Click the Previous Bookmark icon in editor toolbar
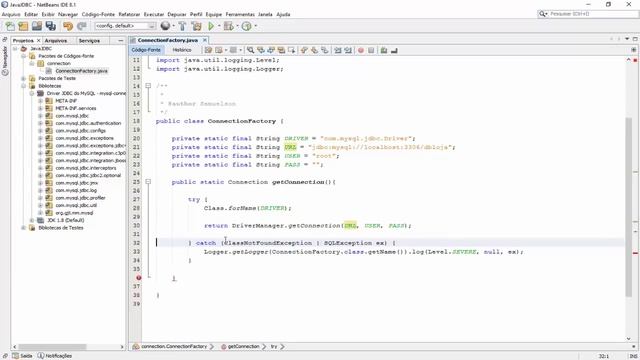Viewport: 640px width, 360px height. click(x=304, y=50)
